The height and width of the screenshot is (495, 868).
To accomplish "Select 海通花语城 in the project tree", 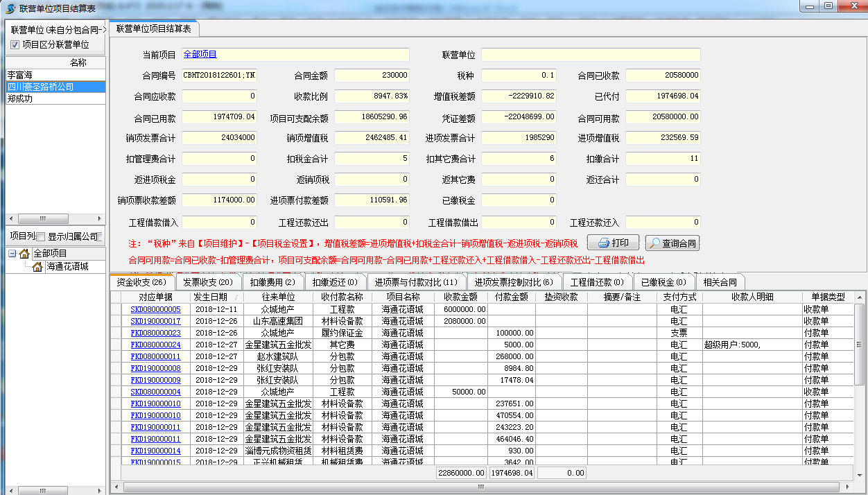I will coord(67,267).
